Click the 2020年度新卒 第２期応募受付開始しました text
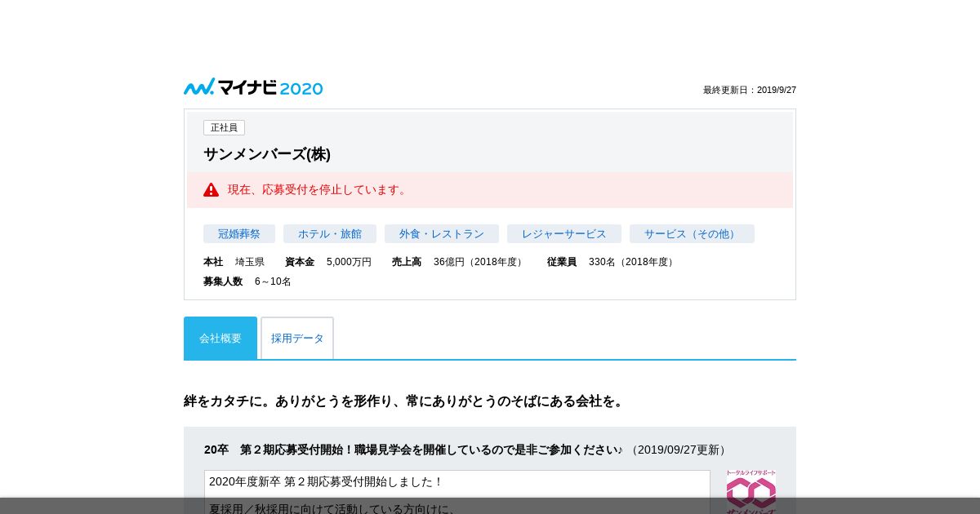 coord(326,482)
